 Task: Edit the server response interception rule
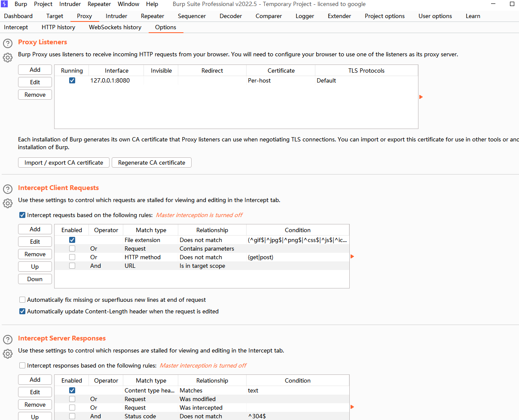35,392
